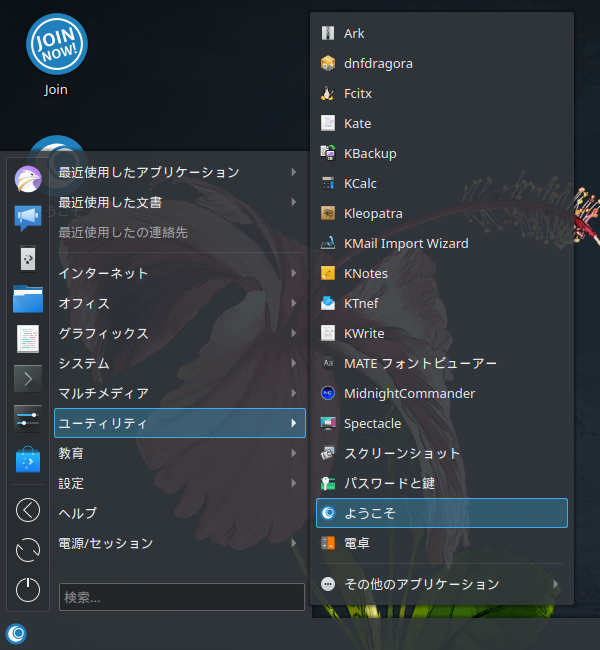Launch KBackup icon
This screenshot has width=600, height=650.
(x=328, y=153)
